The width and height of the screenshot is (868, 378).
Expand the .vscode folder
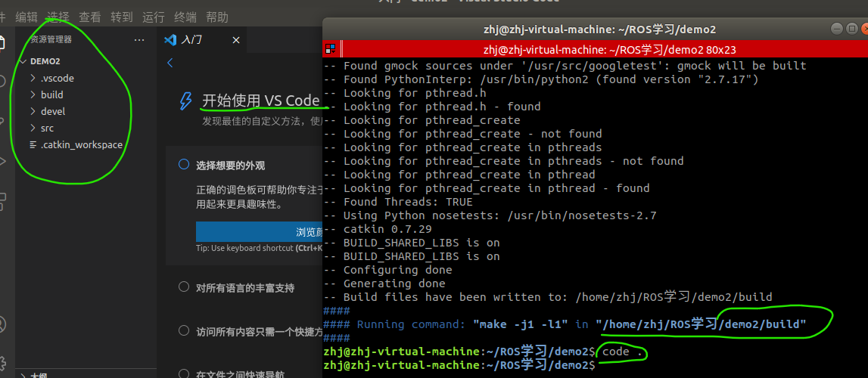pos(33,79)
